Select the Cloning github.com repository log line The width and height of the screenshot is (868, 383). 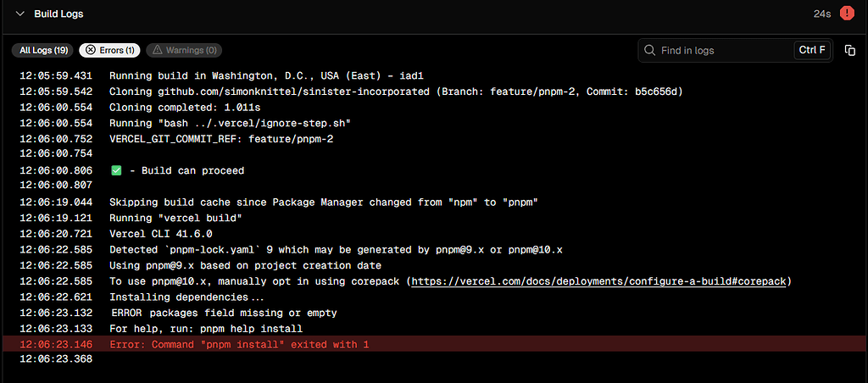(x=396, y=92)
